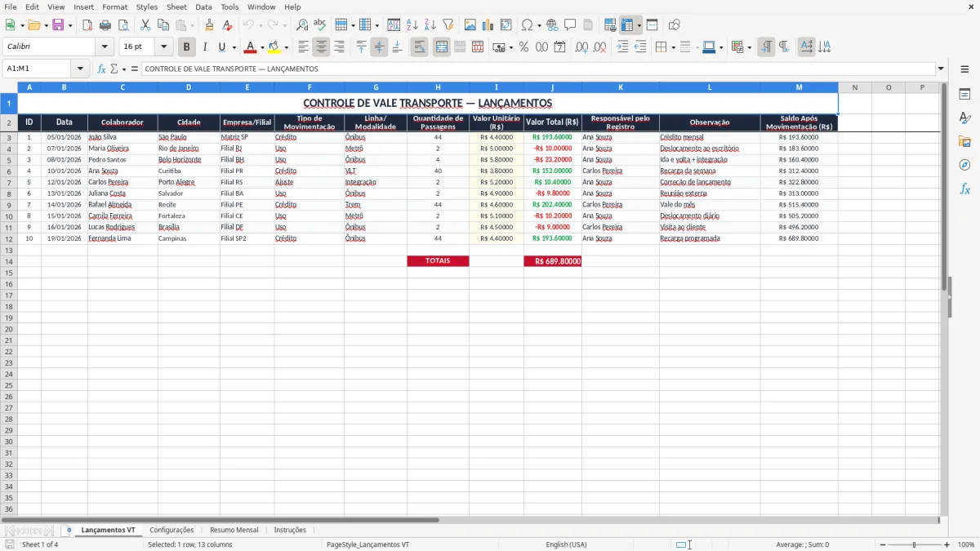The width and height of the screenshot is (980, 551).
Task: Open Borders dropdown arrow
Action: point(674,47)
